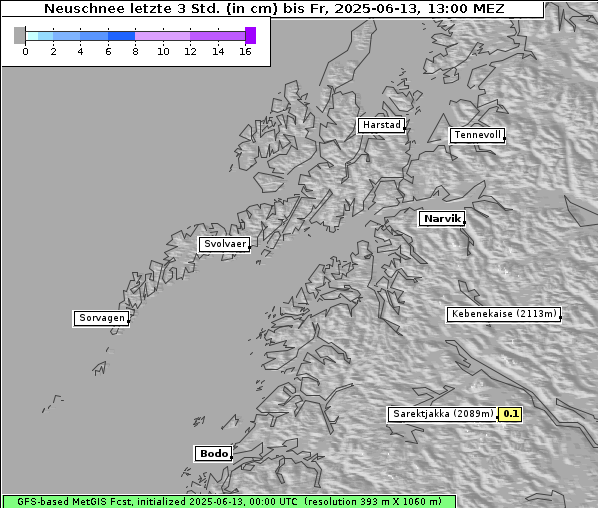Click the Bodo city label
Image resolution: width=598 pixels, height=508 pixels.
(x=213, y=453)
